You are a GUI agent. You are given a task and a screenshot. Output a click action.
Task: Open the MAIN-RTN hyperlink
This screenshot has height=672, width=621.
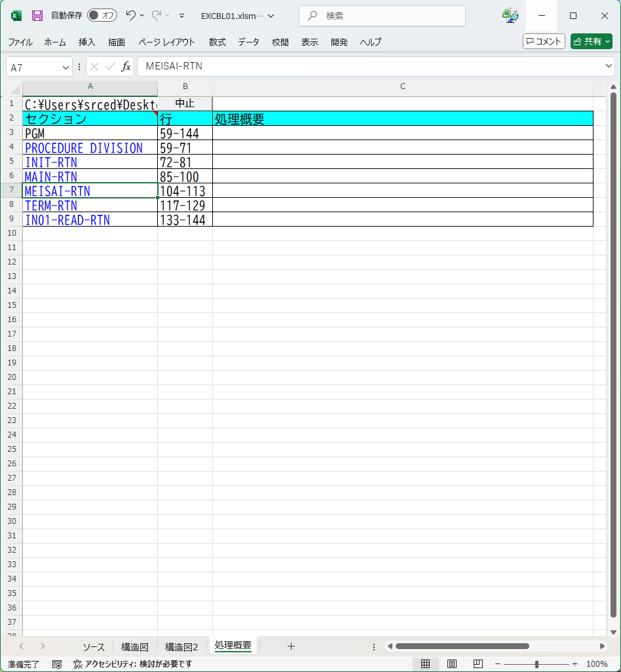pos(51,177)
